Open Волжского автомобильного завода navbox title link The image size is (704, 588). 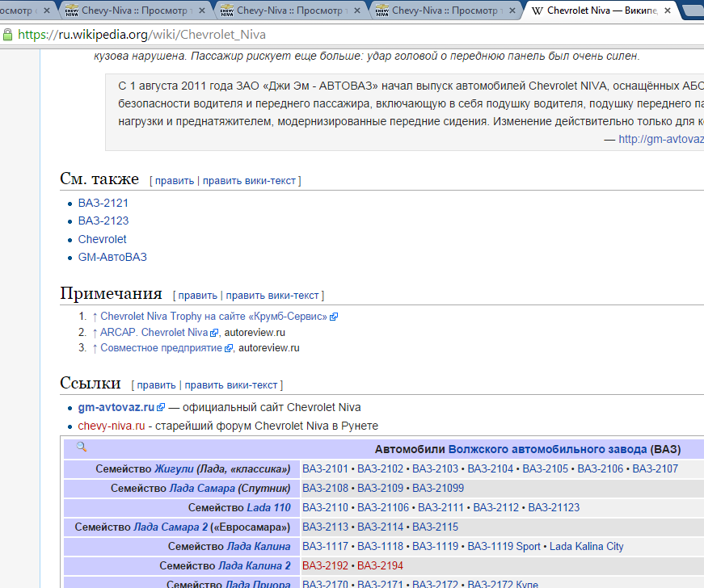(548, 449)
